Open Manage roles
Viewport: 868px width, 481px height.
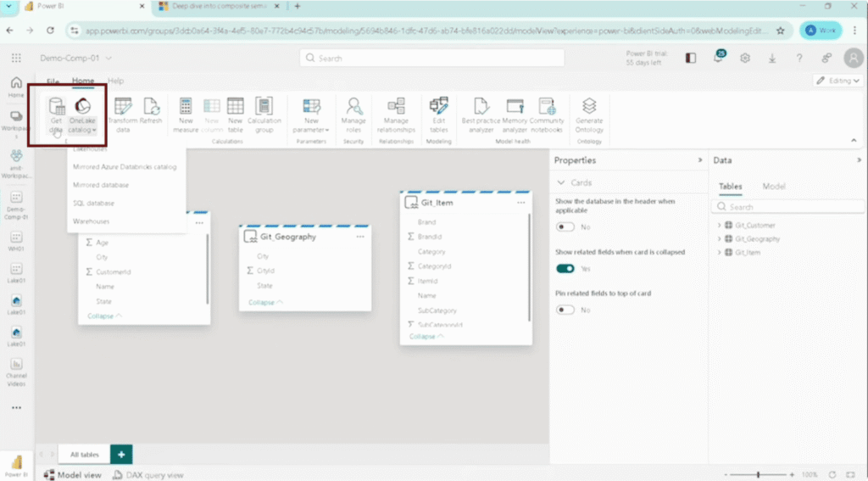tap(353, 115)
